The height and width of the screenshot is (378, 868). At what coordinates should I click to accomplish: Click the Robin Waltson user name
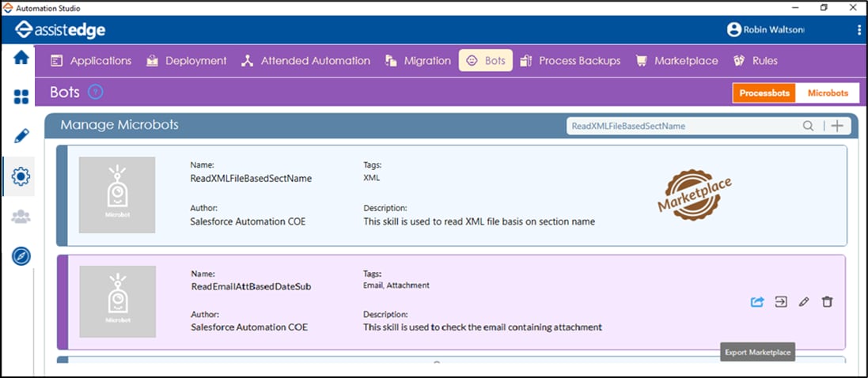[773, 30]
